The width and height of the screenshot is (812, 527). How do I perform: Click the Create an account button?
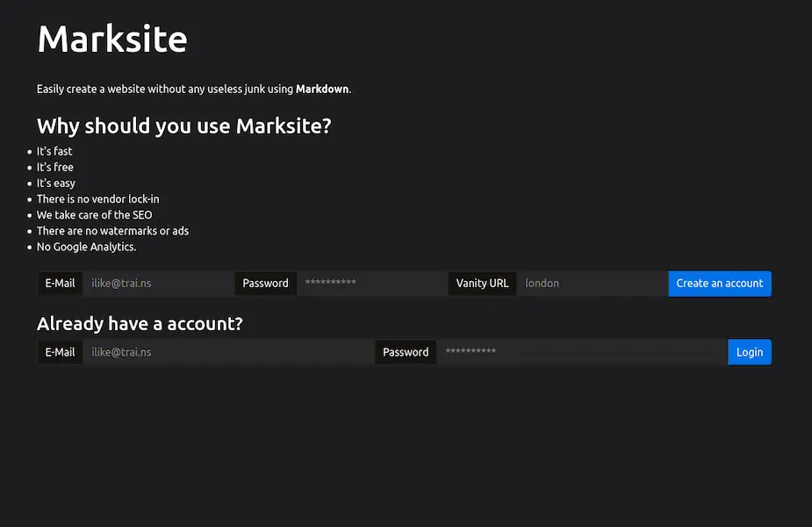coord(719,284)
